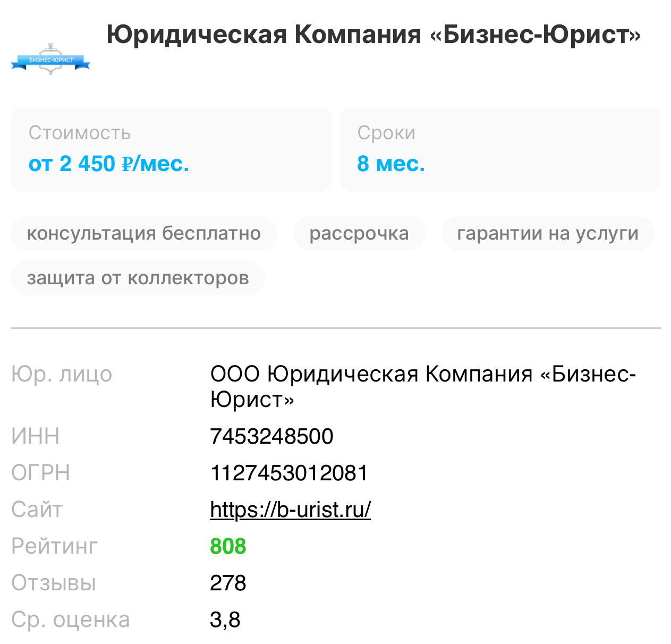
Task: Click the «Сроки» label
Action: (386, 133)
